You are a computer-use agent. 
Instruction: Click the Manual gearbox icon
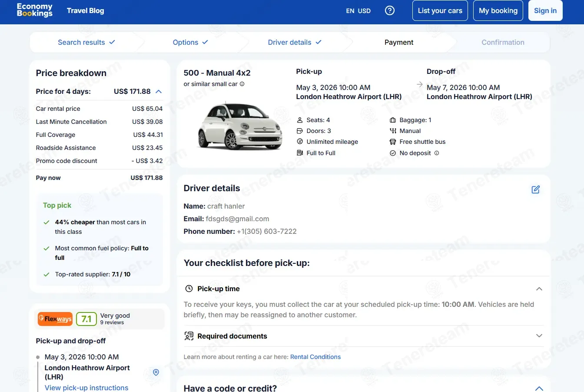(393, 131)
